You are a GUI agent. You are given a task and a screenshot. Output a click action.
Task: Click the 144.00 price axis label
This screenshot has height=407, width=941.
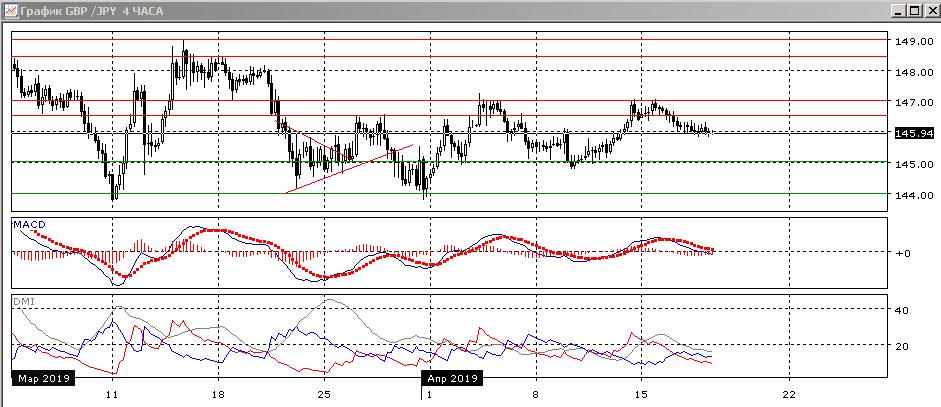tap(913, 195)
